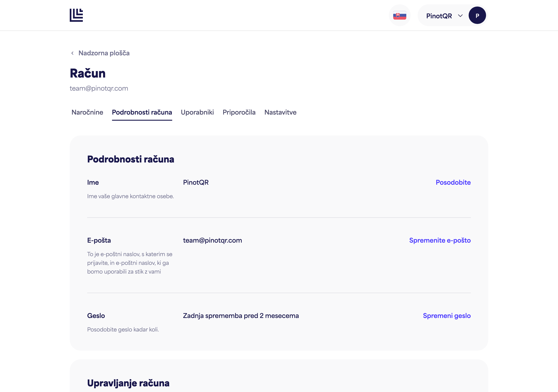Click the PinotQR name value
The width and height of the screenshot is (558, 392).
pos(196,182)
